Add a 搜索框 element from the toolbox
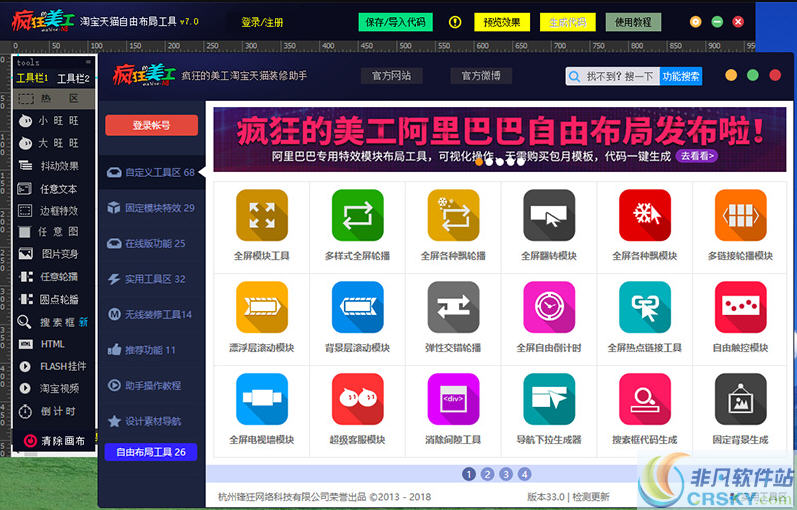The width and height of the screenshot is (797, 510). point(53,322)
